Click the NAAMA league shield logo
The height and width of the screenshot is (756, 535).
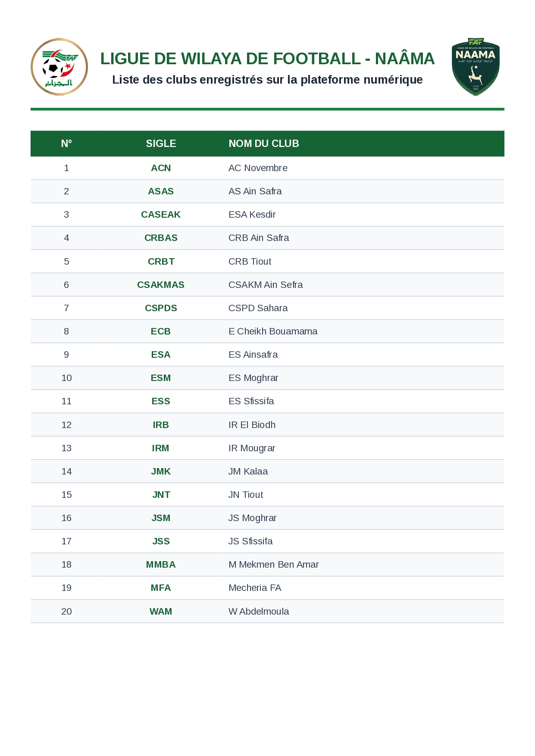click(x=476, y=67)
